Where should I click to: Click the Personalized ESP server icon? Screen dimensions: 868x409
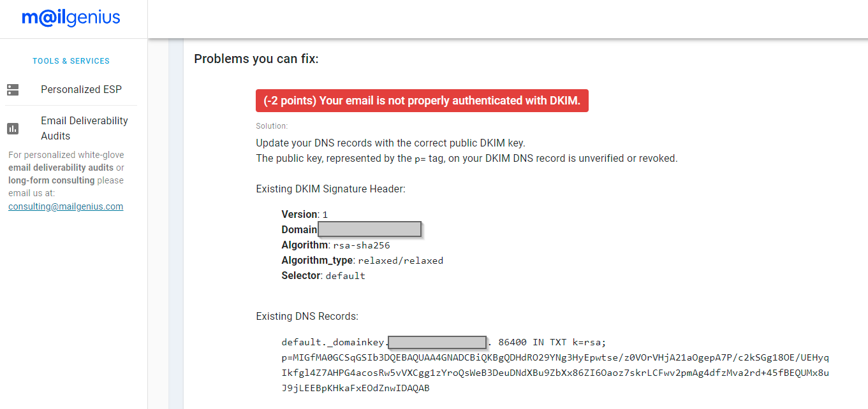click(13, 90)
